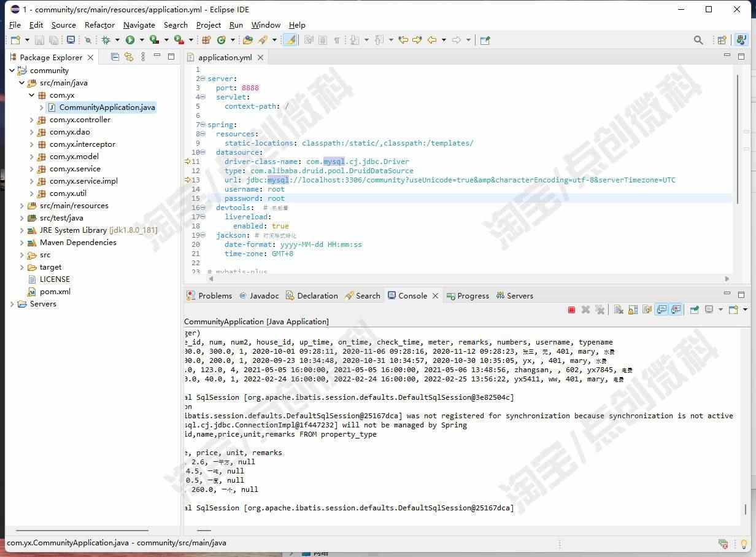The image size is (756, 557).
Task: Open the Window menu
Action: tap(266, 25)
